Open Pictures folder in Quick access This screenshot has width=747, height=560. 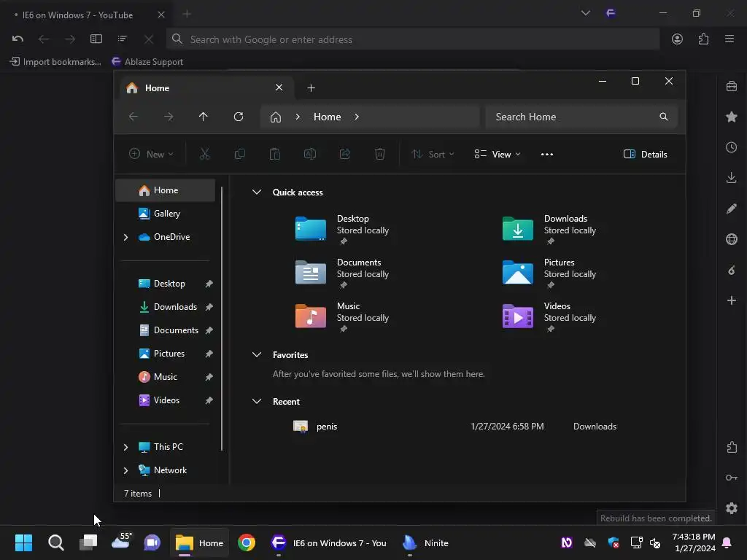pos(549,273)
